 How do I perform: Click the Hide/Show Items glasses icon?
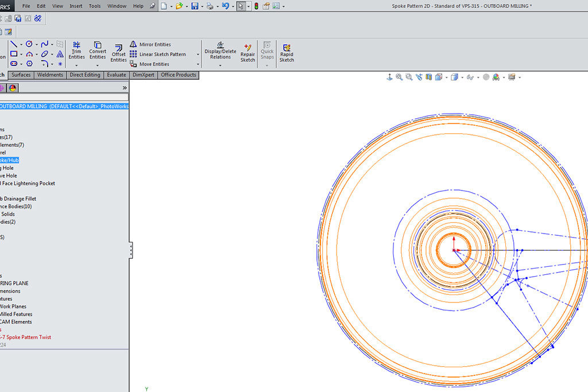(470, 77)
